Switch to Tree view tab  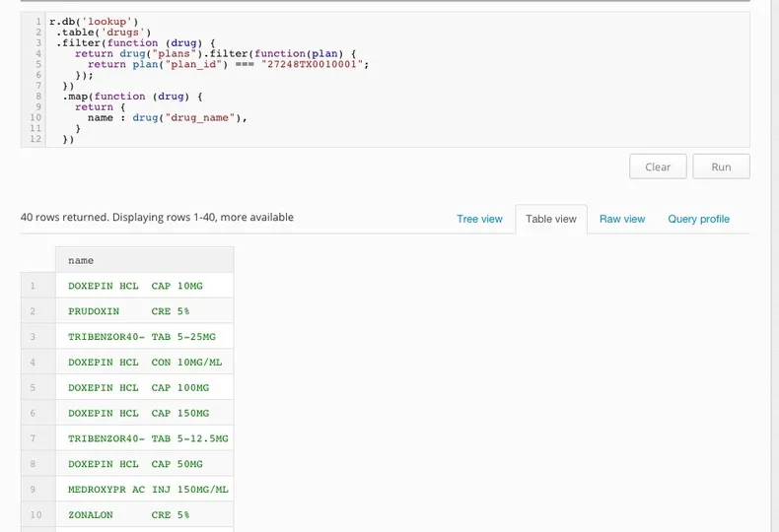click(x=479, y=219)
